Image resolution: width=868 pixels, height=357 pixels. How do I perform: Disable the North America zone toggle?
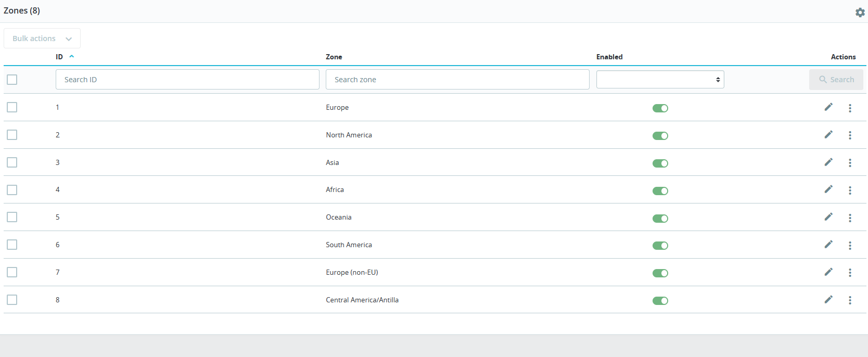(x=660, y=136)
